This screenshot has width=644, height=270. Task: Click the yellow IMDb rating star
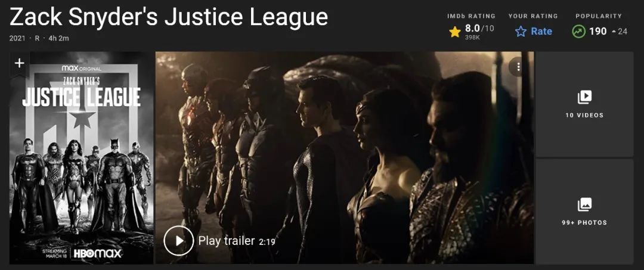click(x=454, y=32)
